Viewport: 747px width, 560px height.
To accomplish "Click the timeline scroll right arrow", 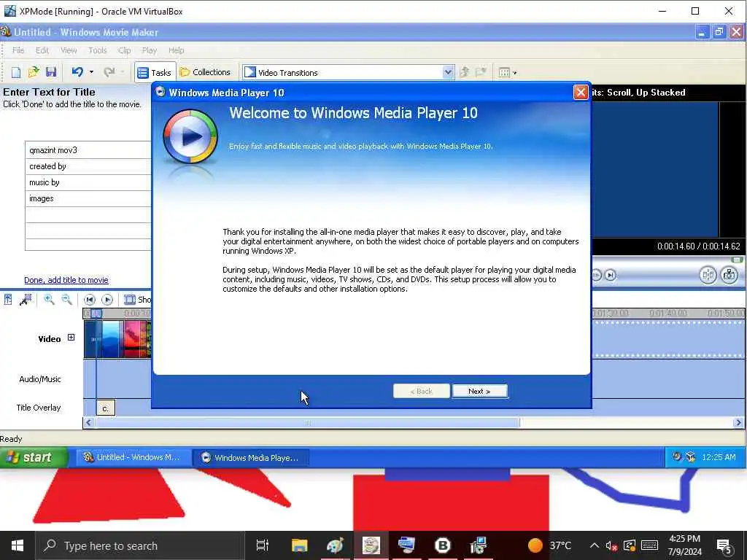I will point(738,422).
